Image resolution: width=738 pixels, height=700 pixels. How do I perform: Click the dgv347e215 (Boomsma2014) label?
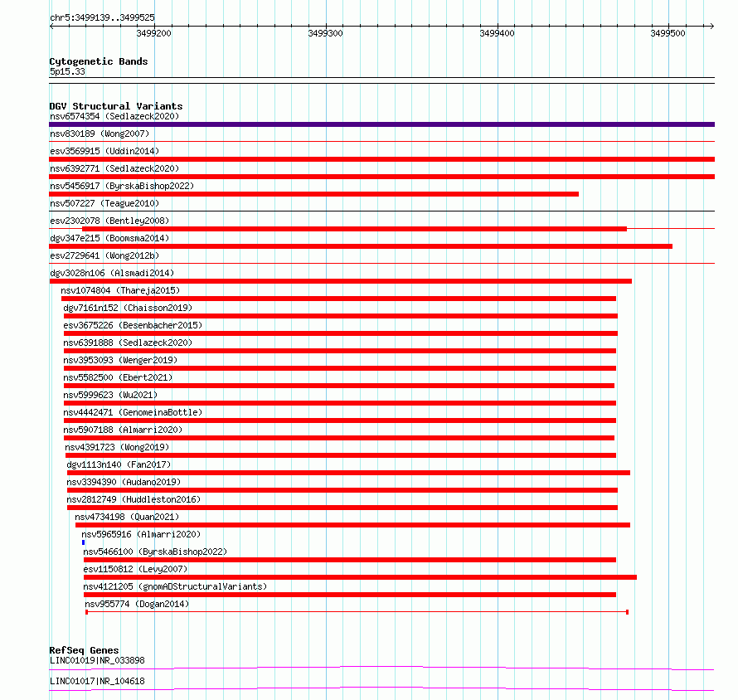click(109, 238)
